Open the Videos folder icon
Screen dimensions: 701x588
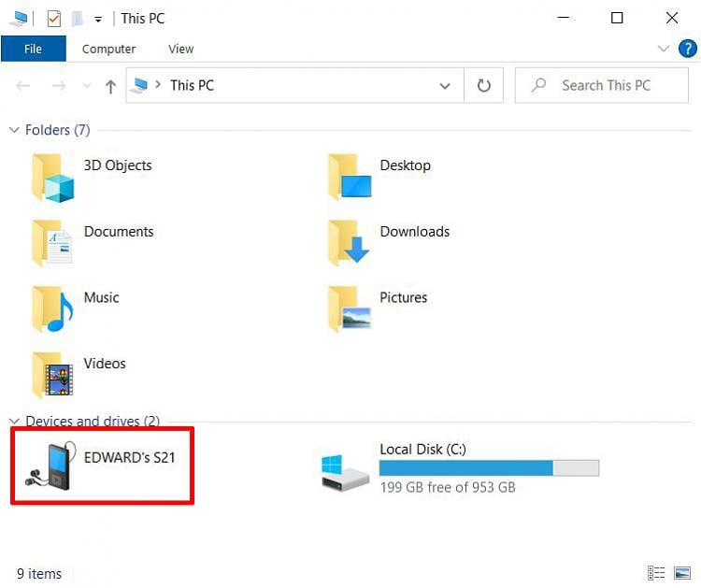52,375
